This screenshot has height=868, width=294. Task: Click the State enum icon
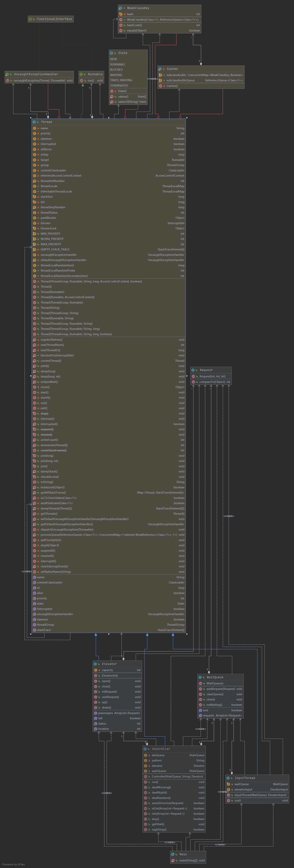click(x=112, y=53)
